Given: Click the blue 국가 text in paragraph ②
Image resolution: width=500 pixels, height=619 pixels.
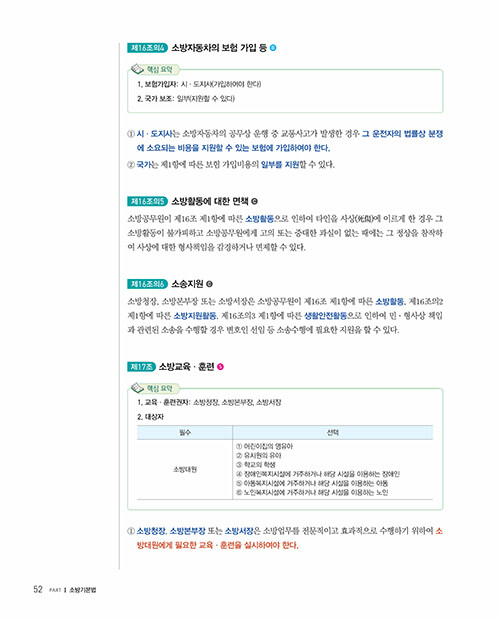Looking at the screenshot, I should click(144, 164).
